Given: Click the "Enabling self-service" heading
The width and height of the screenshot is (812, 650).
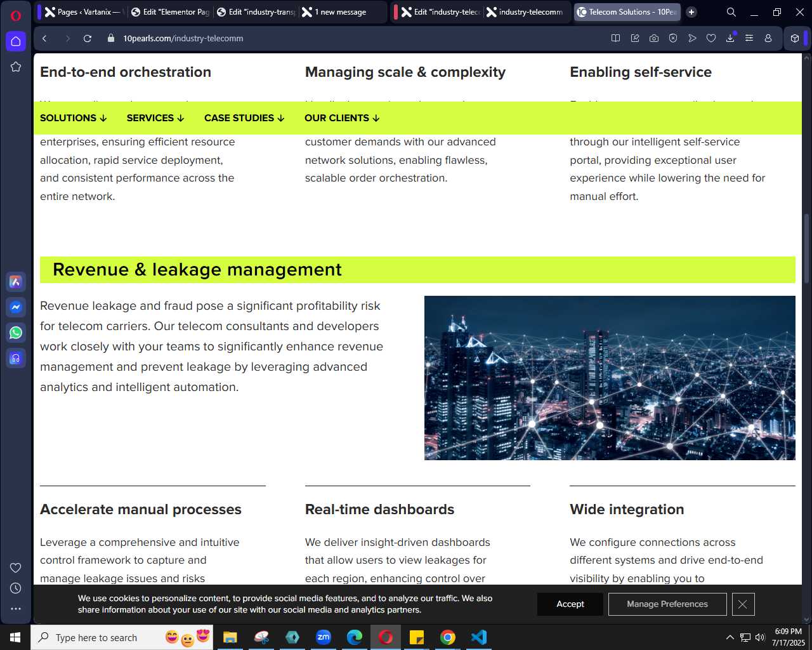Looking at the screenshot, I should 641,72.
